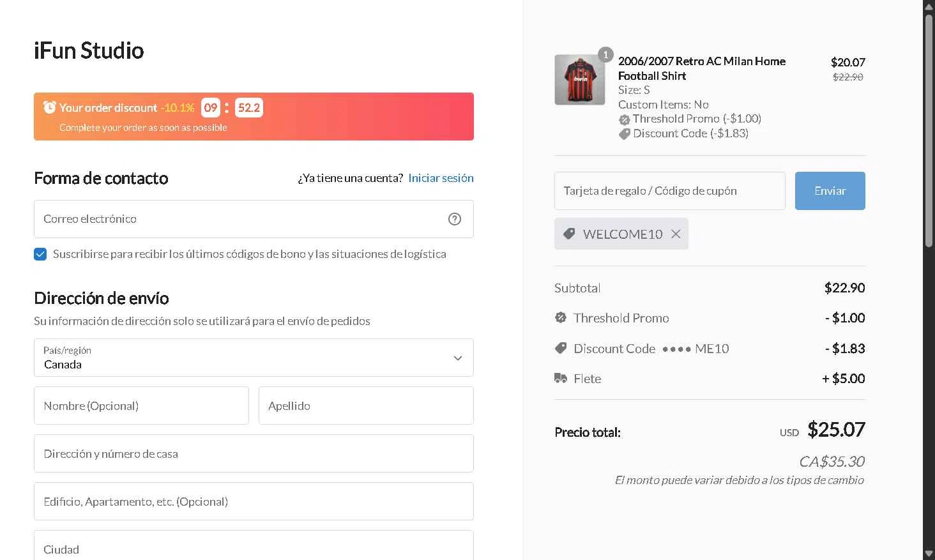Click the CA$35.30 converted amount

point(832,461)
